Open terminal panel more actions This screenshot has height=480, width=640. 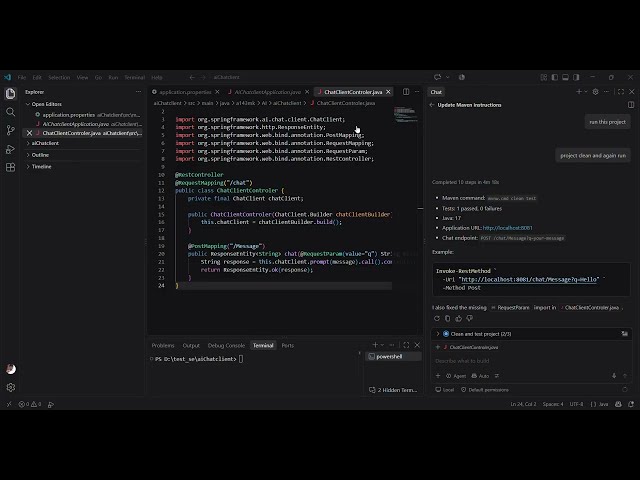(x=392, y=345)
